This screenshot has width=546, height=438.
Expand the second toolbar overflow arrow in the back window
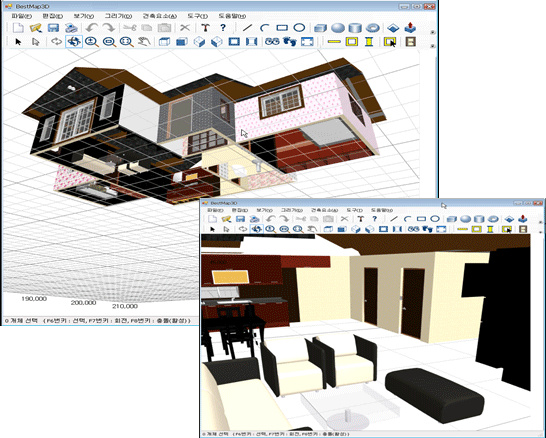433,46
